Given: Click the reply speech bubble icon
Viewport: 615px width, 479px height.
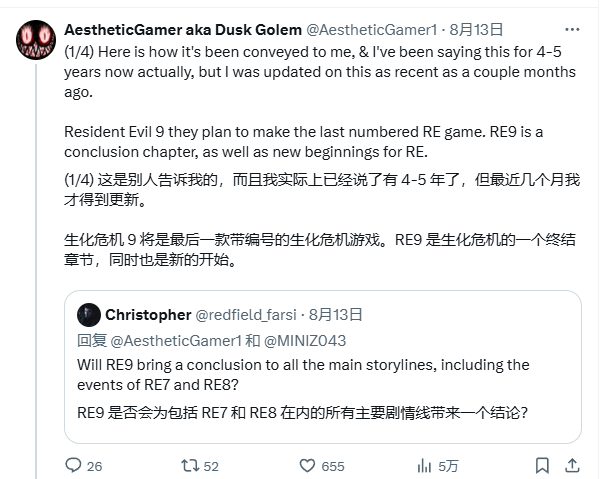Looking at the screenshot, I should pos(71,465).
